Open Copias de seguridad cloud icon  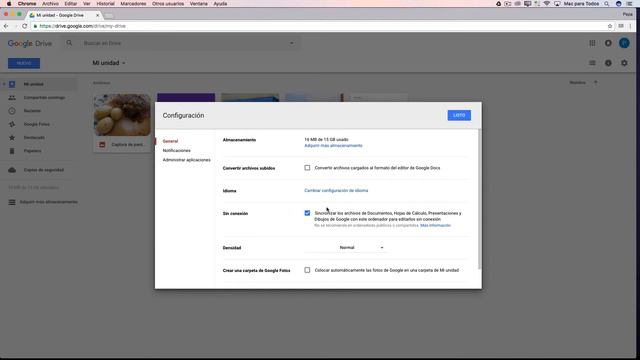[x=12, y=170]
